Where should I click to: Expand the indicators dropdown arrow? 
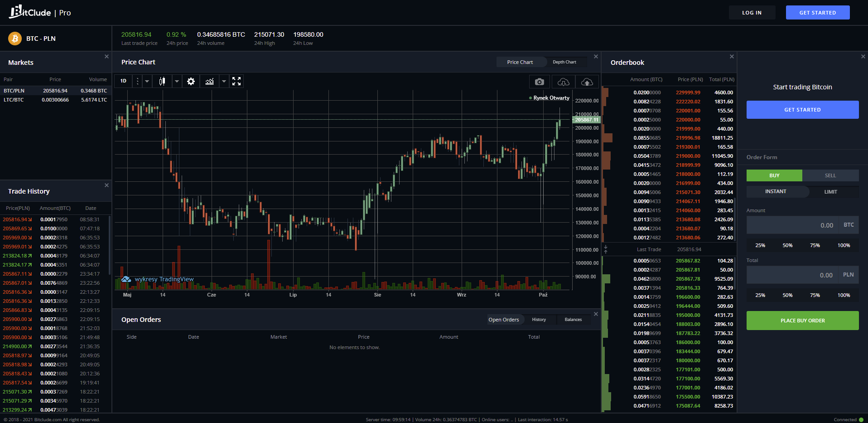coord(224,81)
